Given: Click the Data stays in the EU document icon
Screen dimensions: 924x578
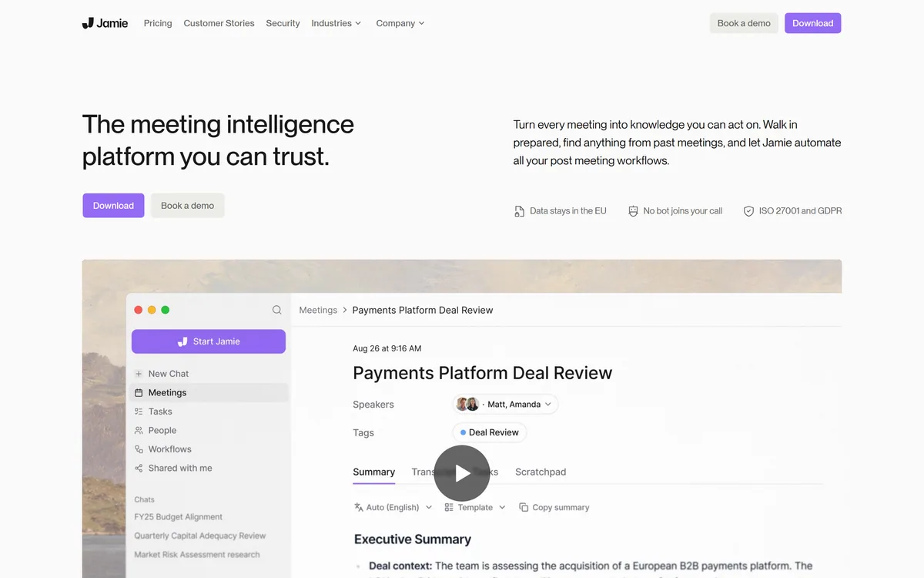Looking at the screenshot, I should (519, 211).
